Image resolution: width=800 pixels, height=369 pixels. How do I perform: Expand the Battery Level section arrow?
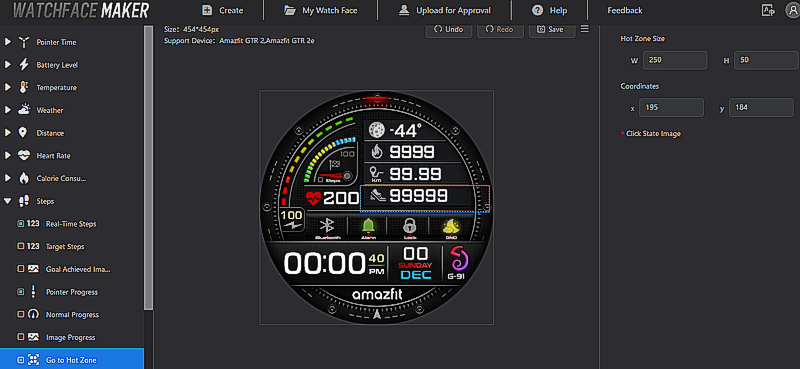[x=8, y=65]
